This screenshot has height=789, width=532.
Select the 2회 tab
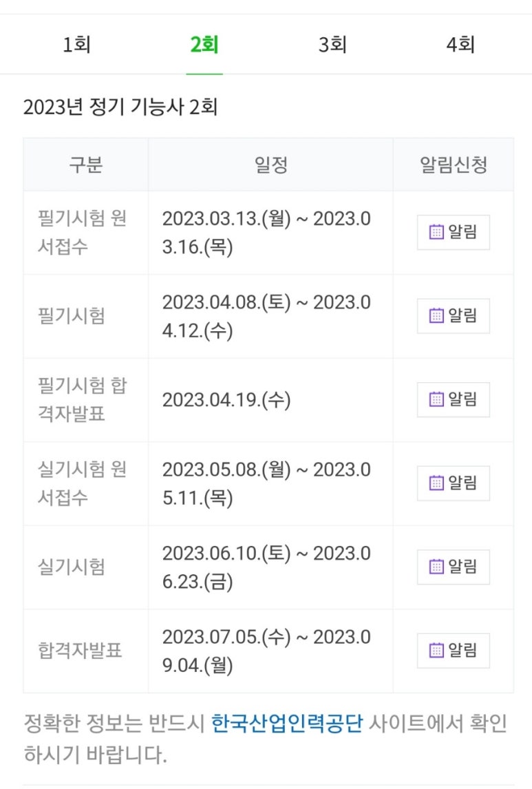point(204,45)
